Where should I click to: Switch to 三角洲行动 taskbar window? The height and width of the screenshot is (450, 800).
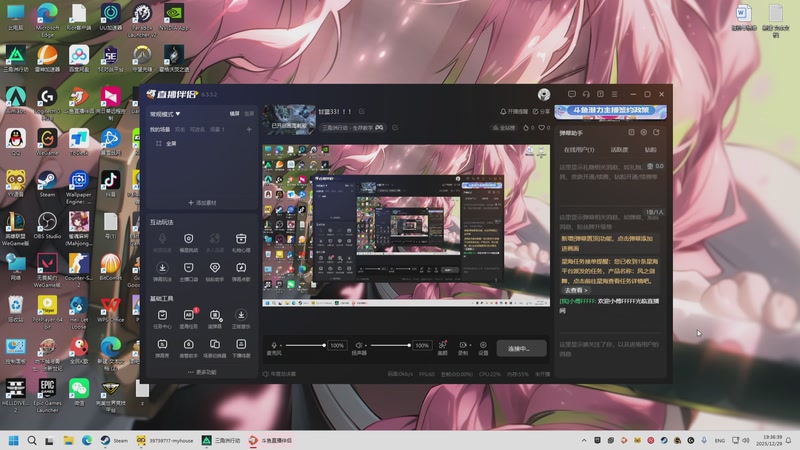(221, 440)
